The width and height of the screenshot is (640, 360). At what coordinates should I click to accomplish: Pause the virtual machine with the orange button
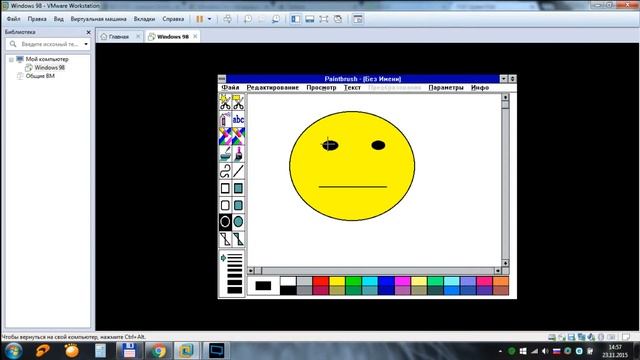pos(200,19)
